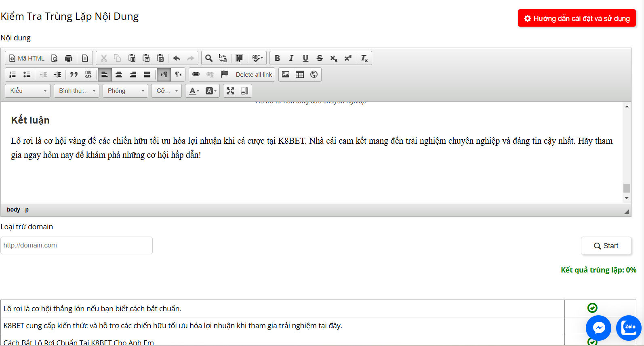The height and width of the screenshot is (346, 644).
Task: Click the Copy icon
Action: click(118, 58)
